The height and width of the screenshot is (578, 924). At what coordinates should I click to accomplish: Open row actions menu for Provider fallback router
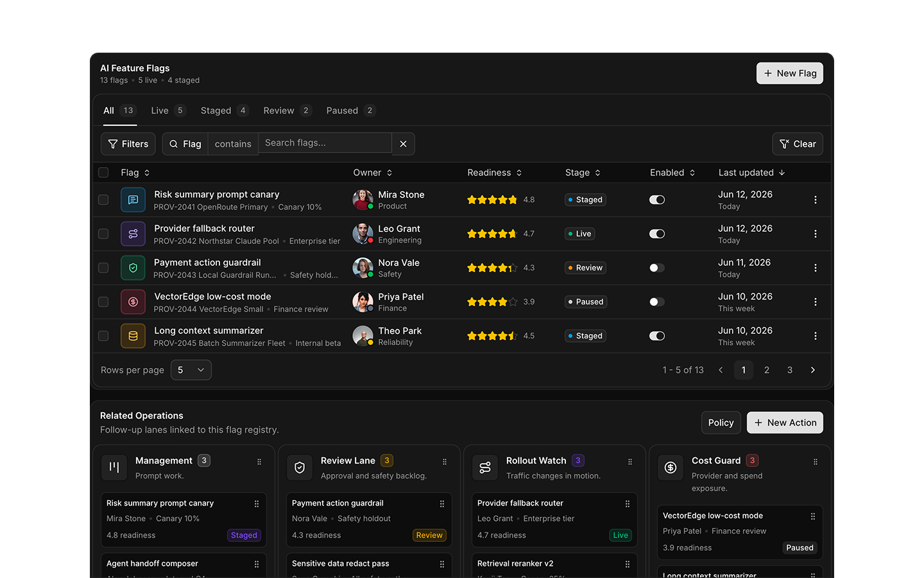[816, 234]
